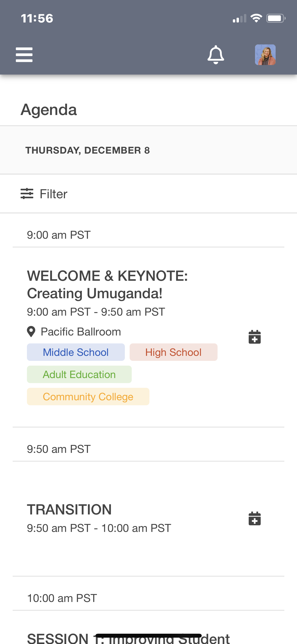Toggle the Adult Education tag
Viewport: 297px width, 644px height.
pyautogui.click(x=79, y=374)
